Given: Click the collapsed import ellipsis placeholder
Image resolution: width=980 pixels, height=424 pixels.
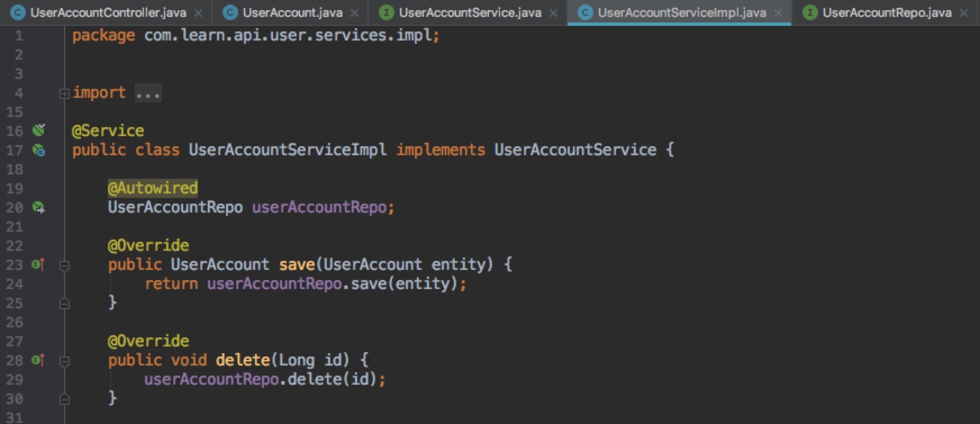Looking at the screenshot, I should coord(148,93).
